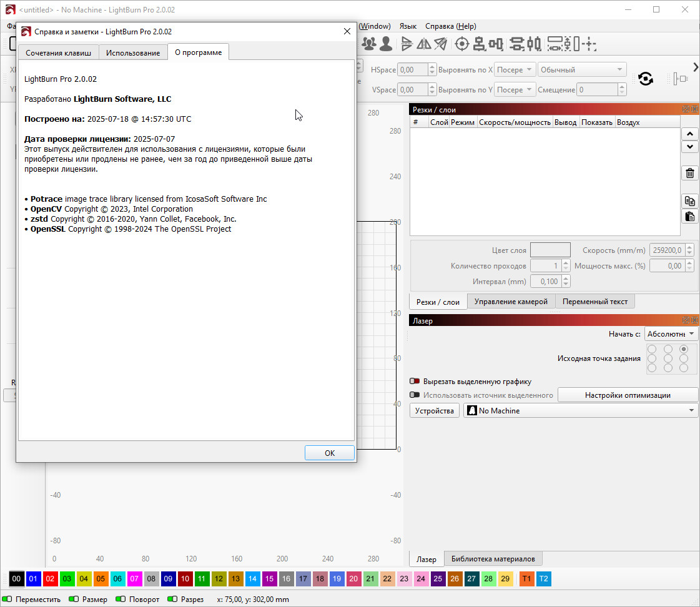Image resolution: width=700 pixels, height=607 pixels.
Task: Open the 'Обычный' mode dropdown
Action: pyautogui.click(x=581, y=70)
